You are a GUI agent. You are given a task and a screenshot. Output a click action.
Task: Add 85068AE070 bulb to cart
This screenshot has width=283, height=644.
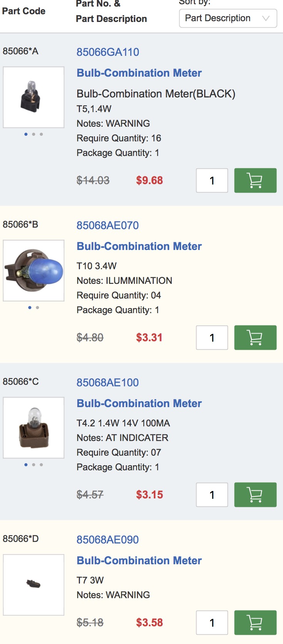tap(255, 337)
